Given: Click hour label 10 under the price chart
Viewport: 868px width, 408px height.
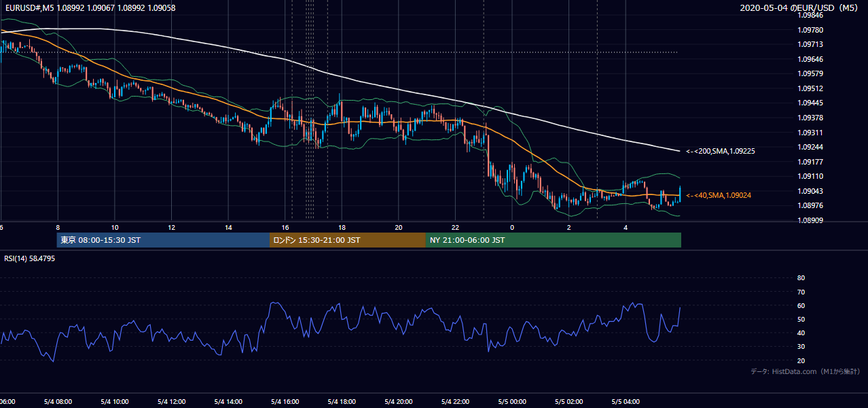Looking at the screenshot, I should 115,228.
